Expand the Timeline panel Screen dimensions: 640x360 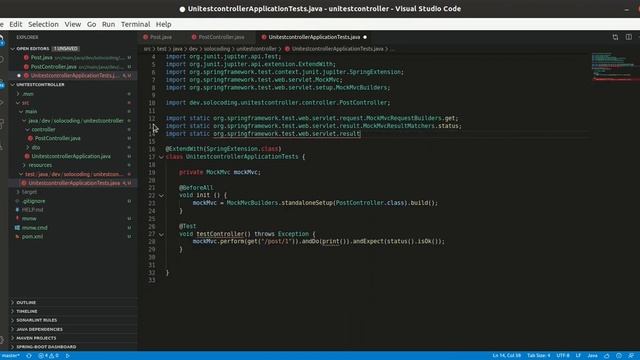point(73,311)
